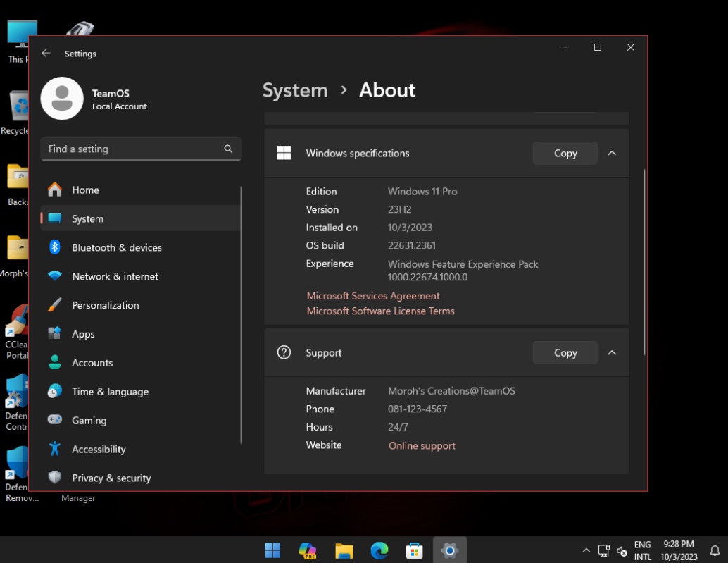Select the experience pack number 1000.22674.1000.0
The image size is (728, 563).
(427, 278)
